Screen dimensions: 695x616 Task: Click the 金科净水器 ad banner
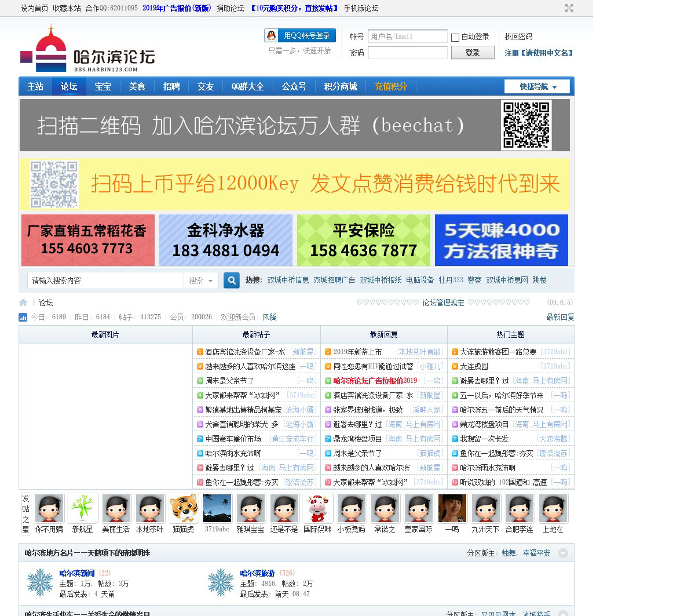click(226, 240)
